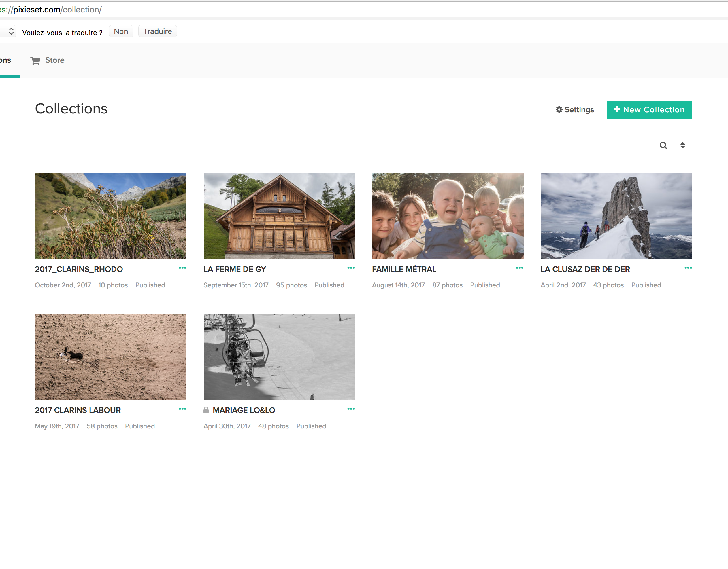Image resolution: width=728 pixels, height=569 pixels.
Task: Open options dots for FAMILLE MÉTRAL
Action: tap(519, 268)
